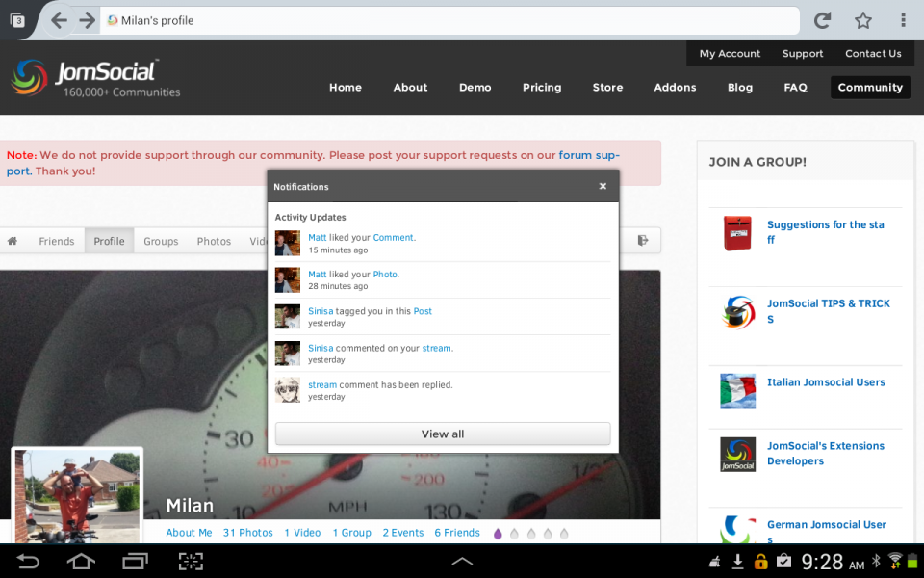Open avatar beside stream comment replied notification
This screenshot has height=578, width=924.
[x=288, y=390]
